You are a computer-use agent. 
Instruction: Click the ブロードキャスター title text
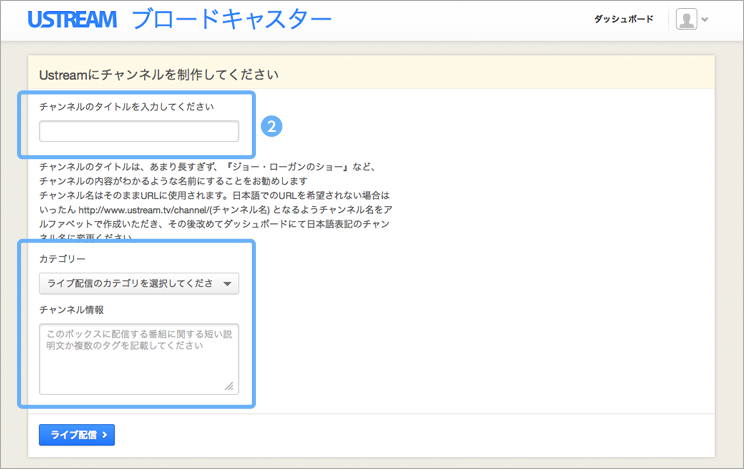231,19
